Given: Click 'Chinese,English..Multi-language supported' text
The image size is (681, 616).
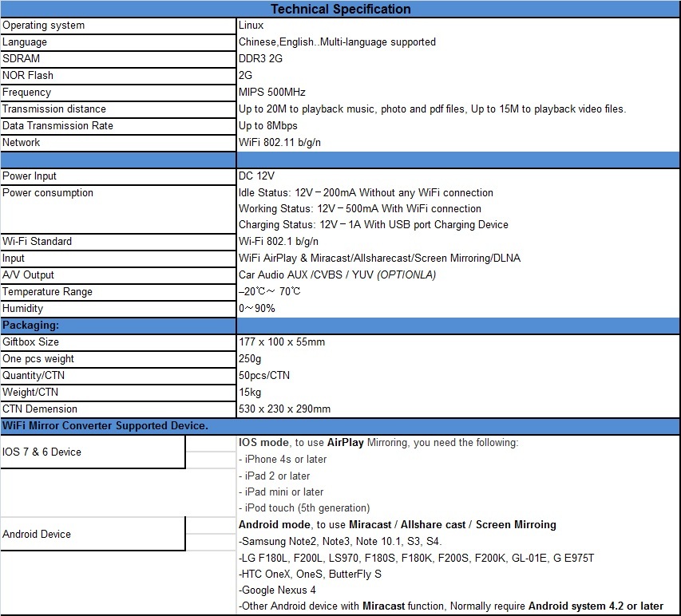Looking at the screenshot, I should tap(337, 42).
